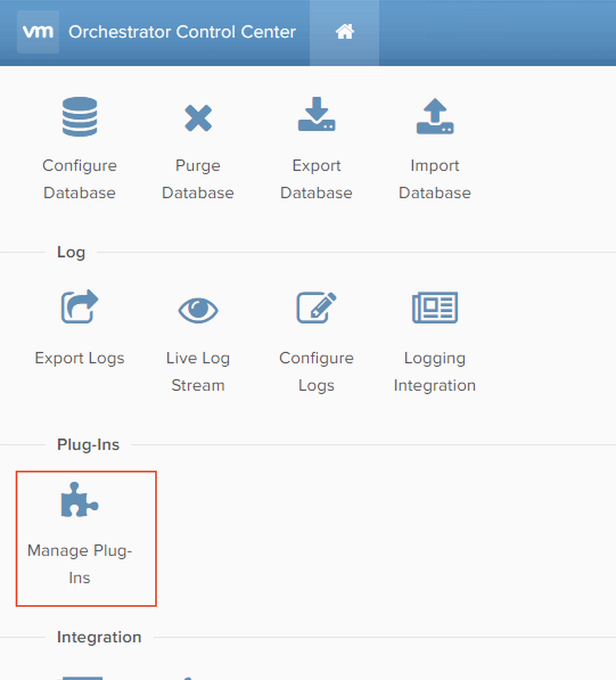Open Configure Logs via the pencil icon

(x=317, y=307)
